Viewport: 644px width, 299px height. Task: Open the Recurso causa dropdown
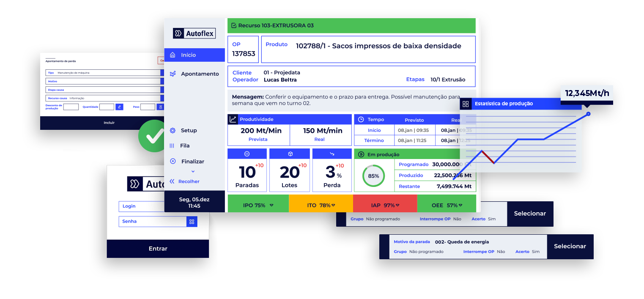(x=105, y=98)
